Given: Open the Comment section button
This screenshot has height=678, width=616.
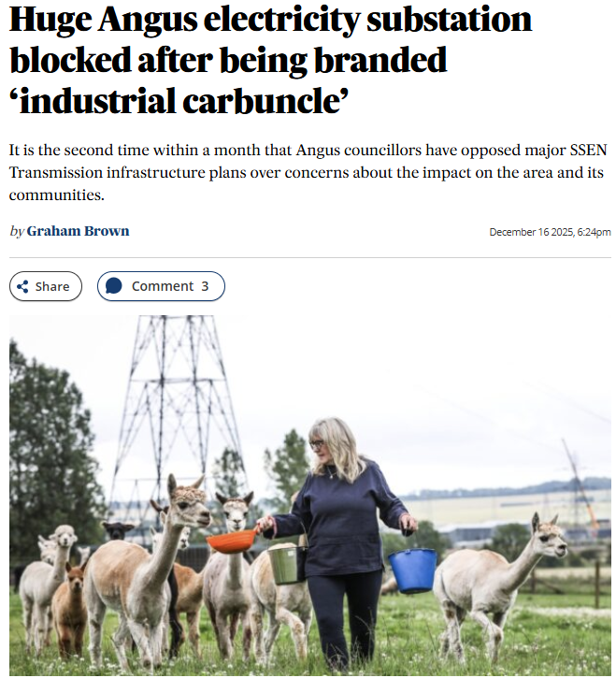Looking at the screenshot, I should coord(161,286).
